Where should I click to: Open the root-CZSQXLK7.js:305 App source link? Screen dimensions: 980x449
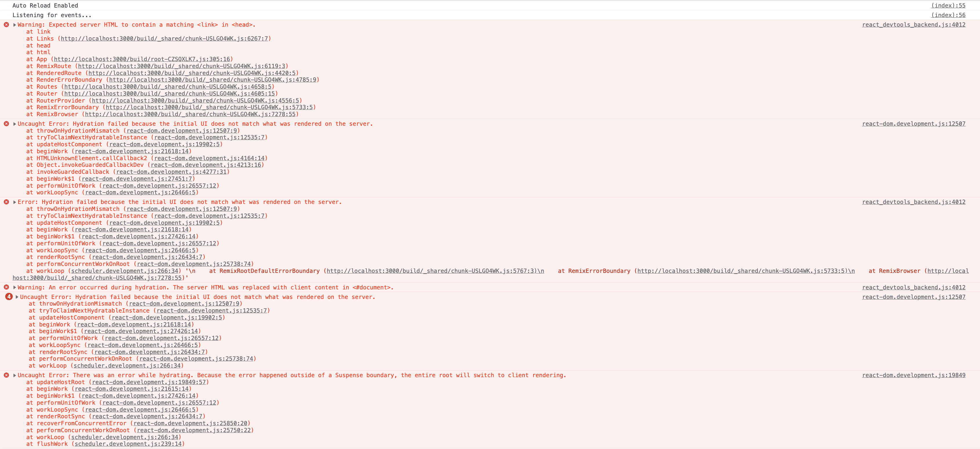click(143, 59)
